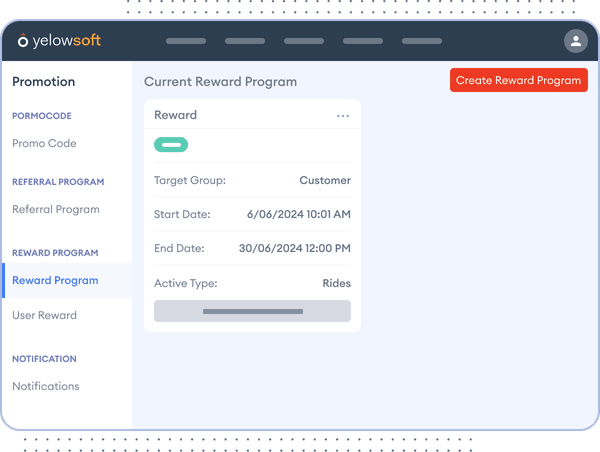Click the last placeholder item in top navigation
Viewport: 600px width, 452px height.
[421, 41]
